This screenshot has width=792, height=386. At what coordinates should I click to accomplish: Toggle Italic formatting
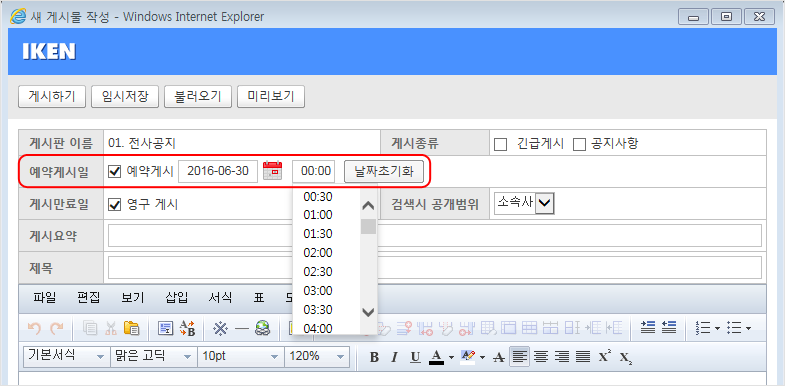tap(394, 357)
